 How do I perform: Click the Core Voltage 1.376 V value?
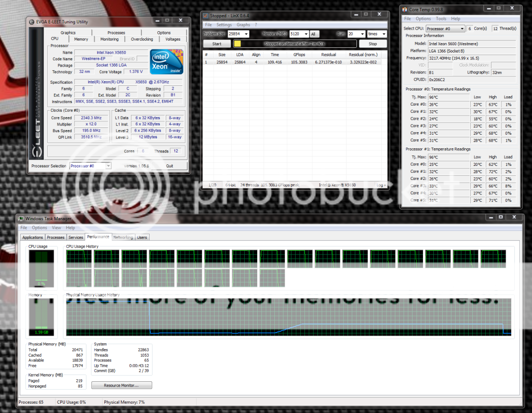click(x=136, y=72)
